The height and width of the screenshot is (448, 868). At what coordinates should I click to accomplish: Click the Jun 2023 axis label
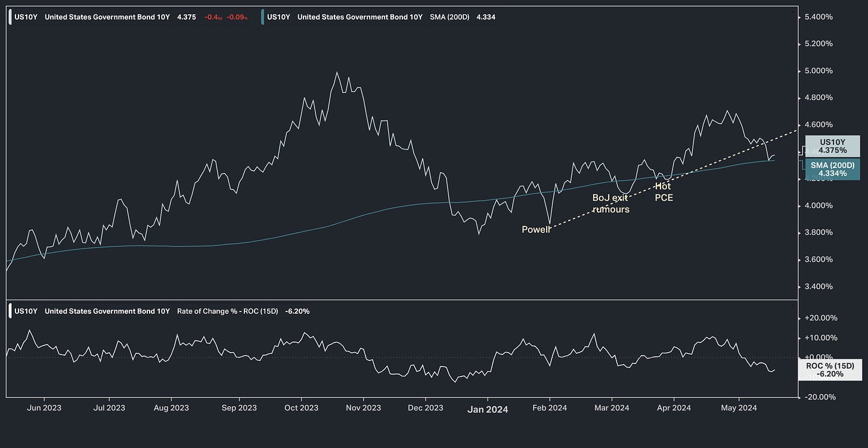(x=44, y=408)
